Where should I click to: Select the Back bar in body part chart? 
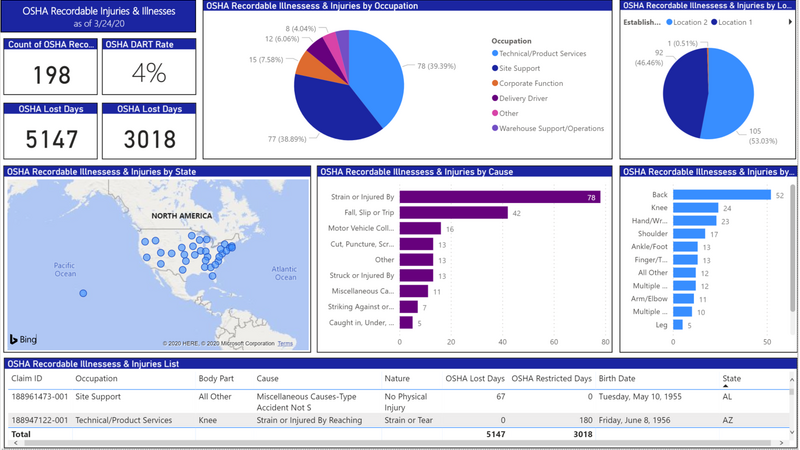tap(721, 195)
